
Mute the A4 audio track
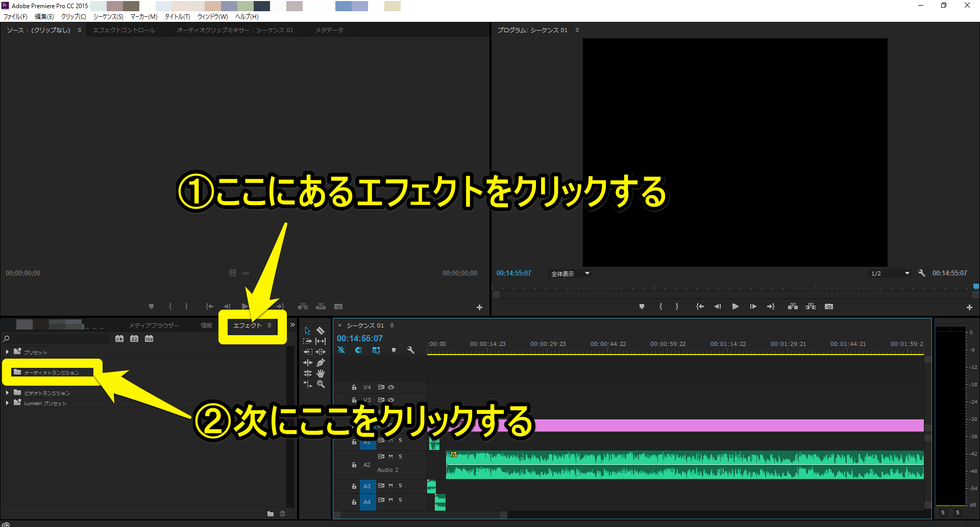pos(391,500)
